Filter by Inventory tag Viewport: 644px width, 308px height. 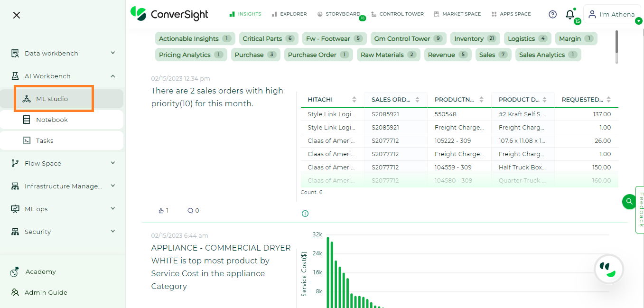[475, 39]
